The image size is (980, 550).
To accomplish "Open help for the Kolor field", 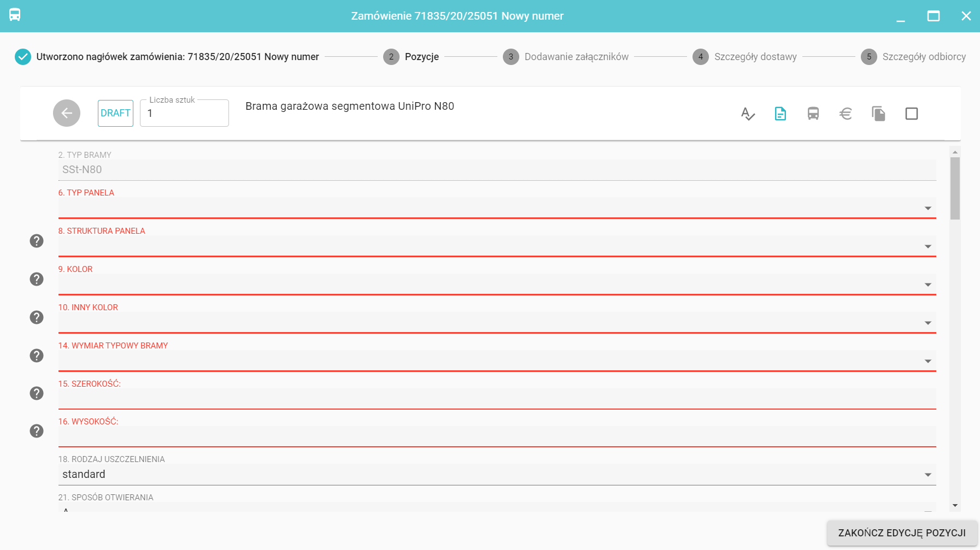I will 37,279.
